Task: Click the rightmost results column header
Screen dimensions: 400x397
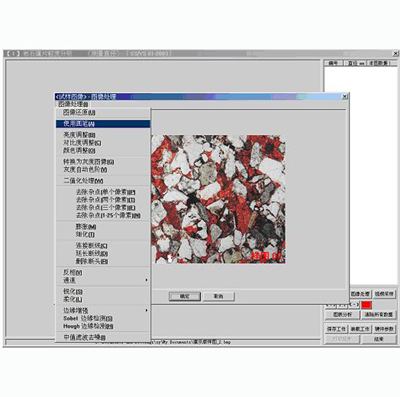Action: click(x=379, y=63)
